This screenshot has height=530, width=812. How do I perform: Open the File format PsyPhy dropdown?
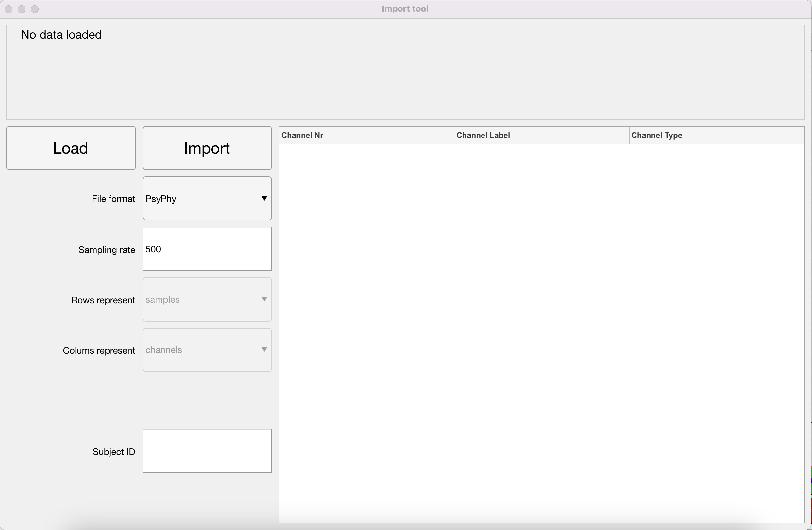pos(201,198)
